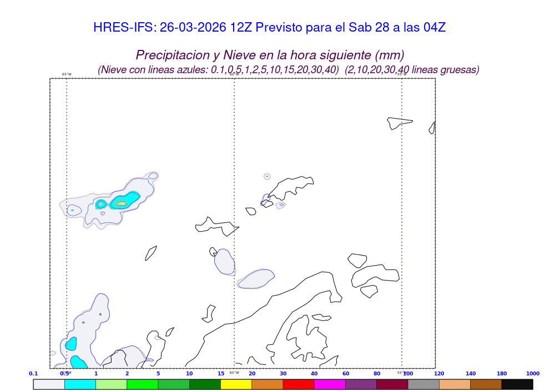Click the dark brown legend swatch
Viewport: 555px width, 392px height.
pyautogui.click(x=486, y=384)
